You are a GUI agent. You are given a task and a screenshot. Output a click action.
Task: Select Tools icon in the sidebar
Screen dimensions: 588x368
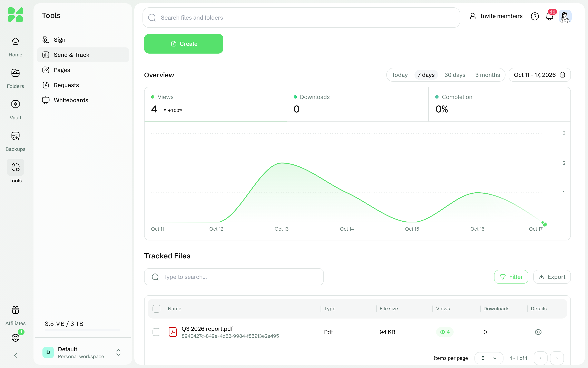pyautogui.click(x=15, y=167)
